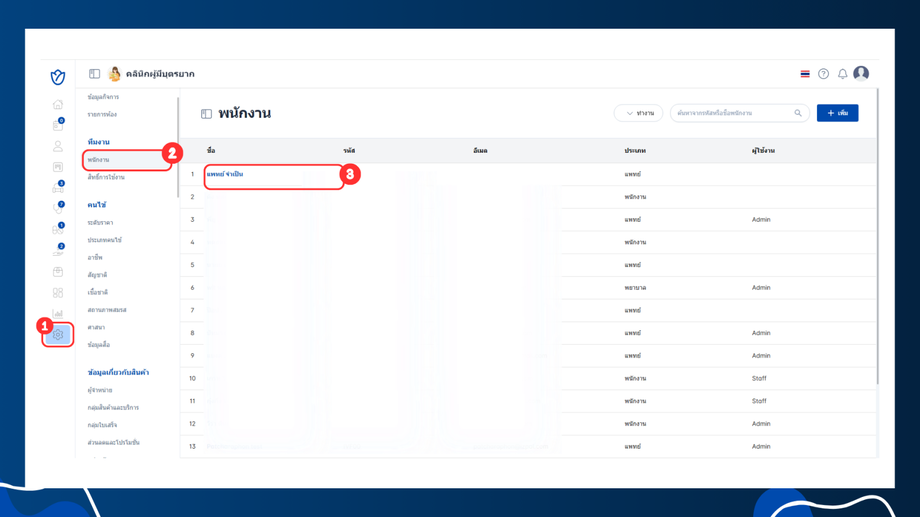Image resolution: width=920 pixels, height=517 pixels.
Task: Open ข้อมูลกิจการ menu item
Action: tap(103, 97)
